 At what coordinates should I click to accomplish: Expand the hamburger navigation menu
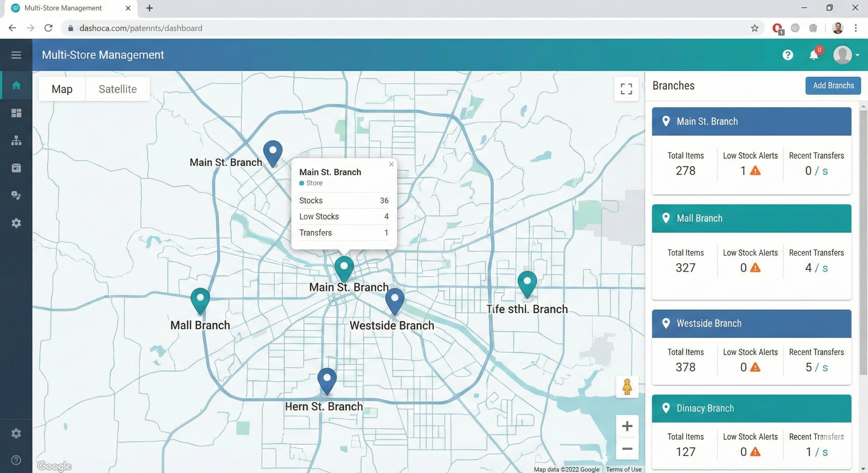[16, 55]
